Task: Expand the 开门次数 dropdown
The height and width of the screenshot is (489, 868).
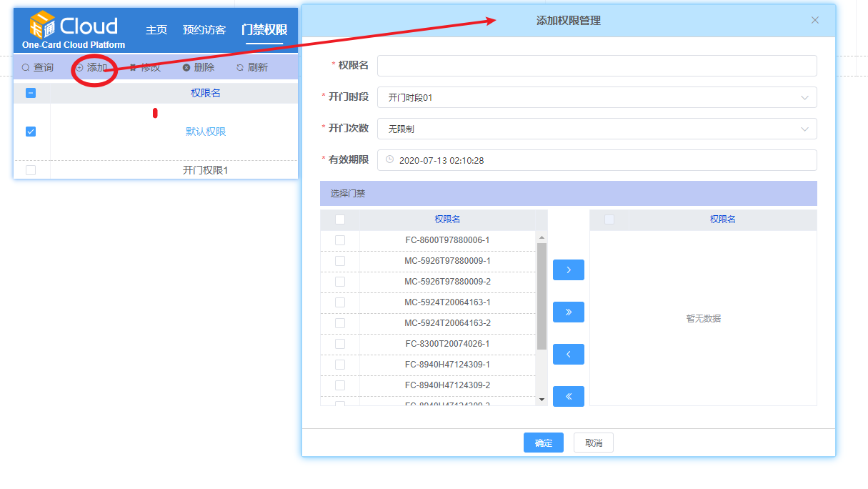Action: [597, 129]
